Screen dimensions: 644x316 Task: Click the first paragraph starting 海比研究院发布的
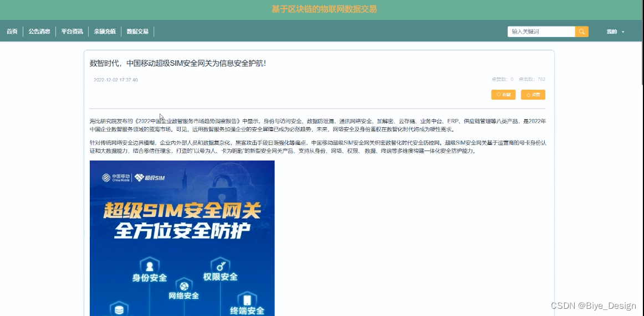click(x=318, y=126)
